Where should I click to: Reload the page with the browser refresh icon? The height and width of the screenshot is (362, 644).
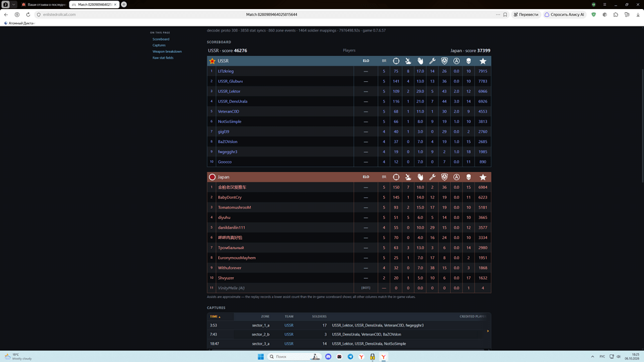(x=28, y=14)
